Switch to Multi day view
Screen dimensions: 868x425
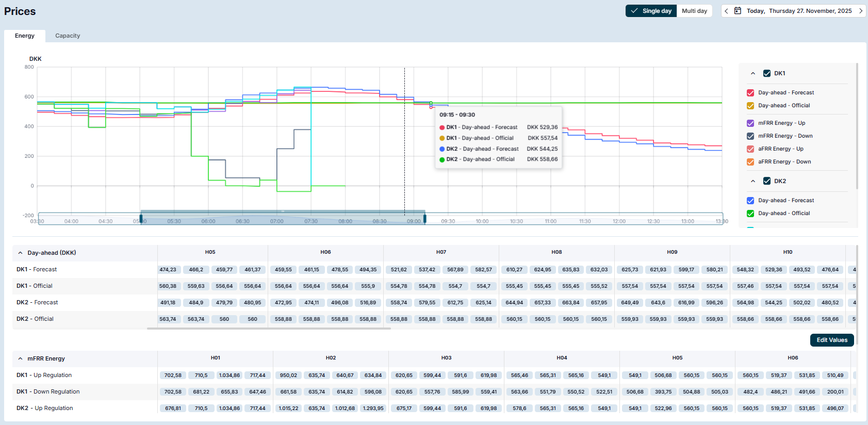click(x=694, y=11)
